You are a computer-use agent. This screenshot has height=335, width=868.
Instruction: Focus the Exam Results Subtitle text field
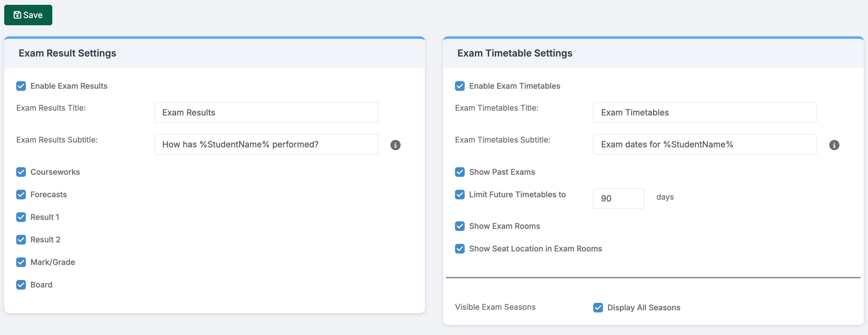pyautogui.click(x=266, y=145)
